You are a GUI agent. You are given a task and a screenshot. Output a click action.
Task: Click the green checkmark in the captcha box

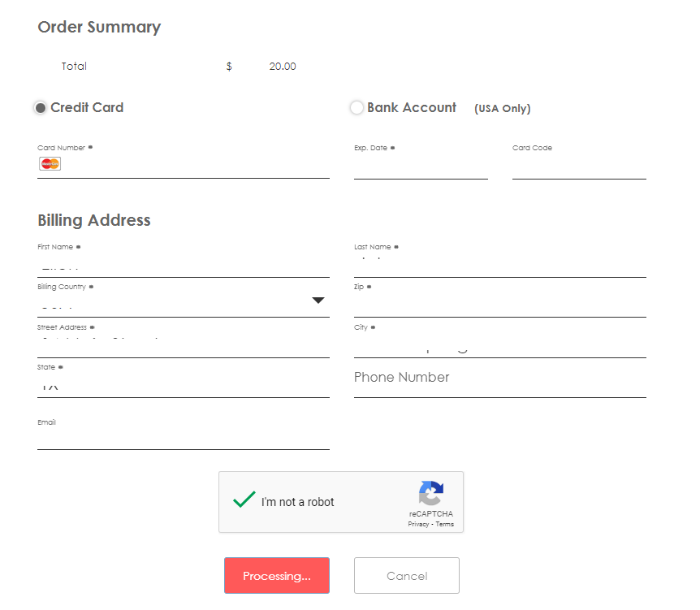tap(244, 500)
